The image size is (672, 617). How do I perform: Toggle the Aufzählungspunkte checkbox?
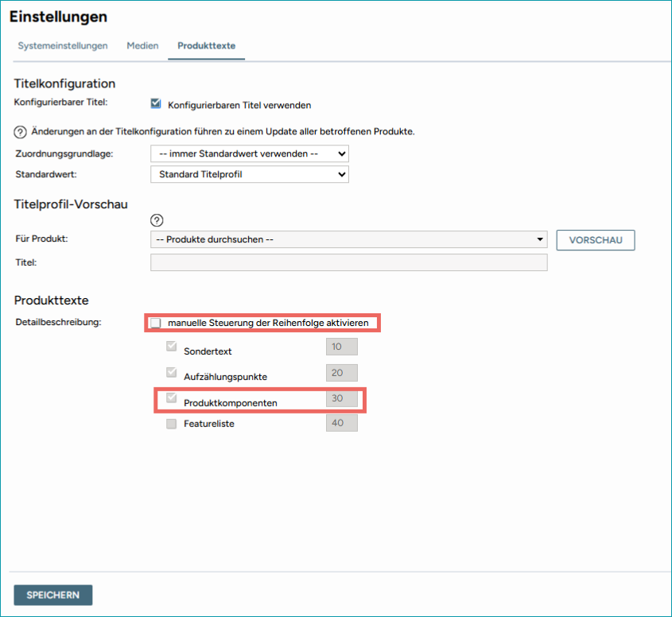click(x=172, y=372)
